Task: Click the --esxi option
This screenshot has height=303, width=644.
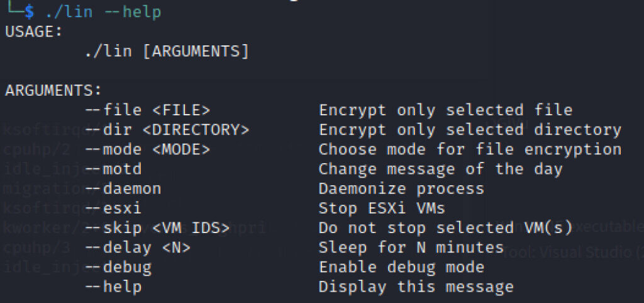Action: point(113,209)
